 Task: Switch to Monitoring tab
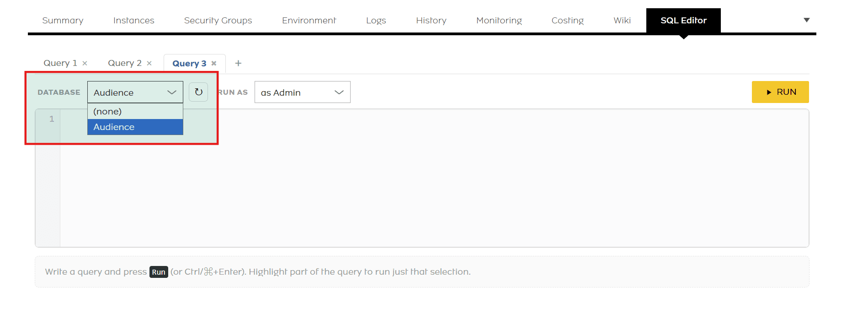click(499, 20)
